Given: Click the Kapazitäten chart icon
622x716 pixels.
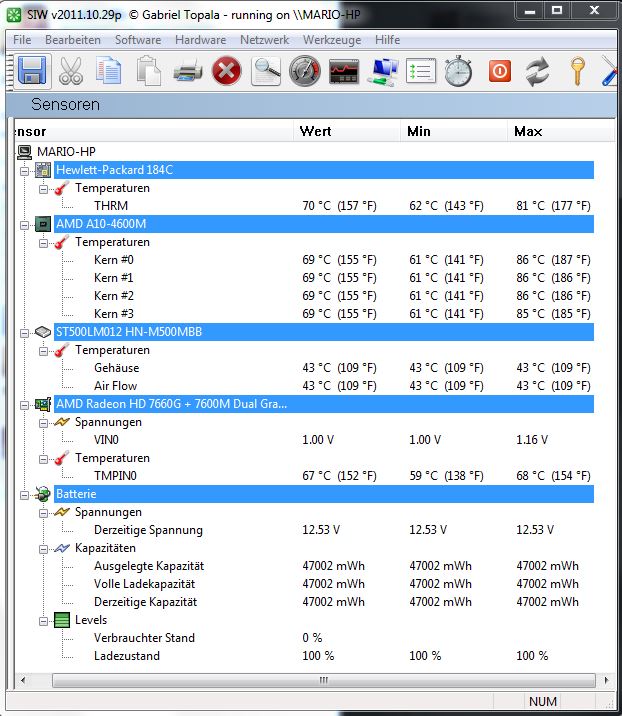Looking at the screenshot, I should click(62, 548).
